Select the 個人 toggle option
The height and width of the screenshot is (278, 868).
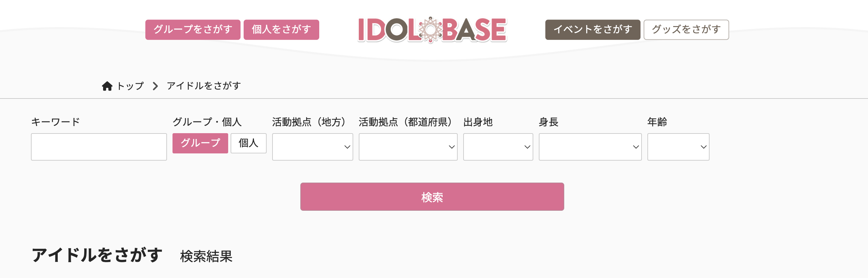(248, 143)
